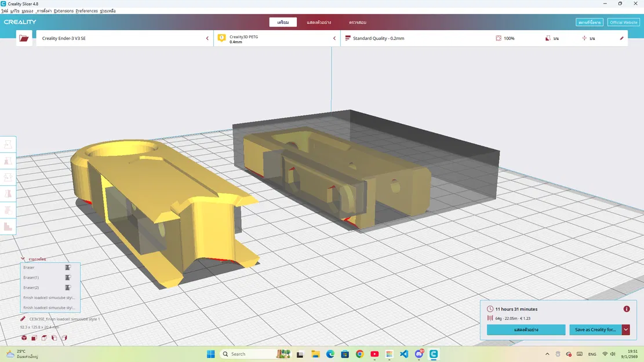The image size is (644, 362).
Task: Open the Support Blocker tool
Action: coord(8,226)
